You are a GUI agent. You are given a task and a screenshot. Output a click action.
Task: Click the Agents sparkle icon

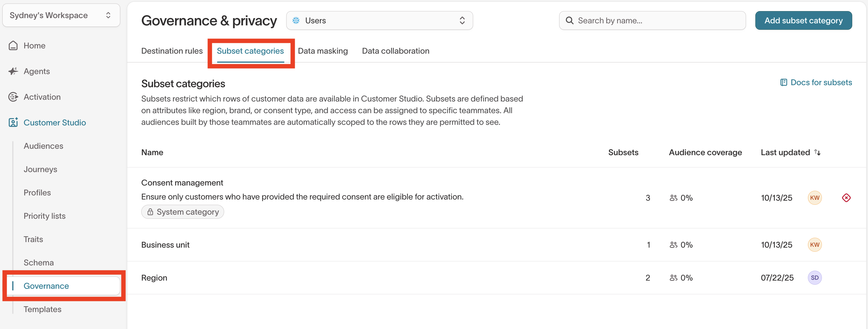click(13, 71)
